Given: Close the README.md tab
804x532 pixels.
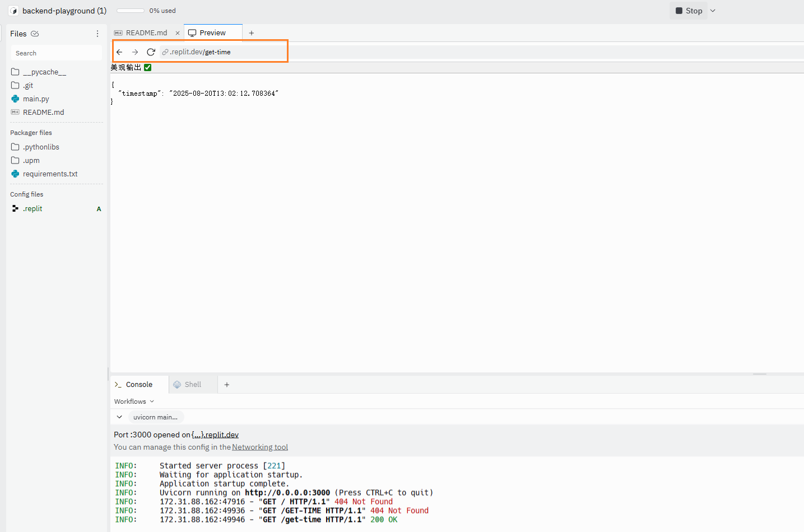Looking at the screenshot, I should pyautogui.click(x=178, y=33).
